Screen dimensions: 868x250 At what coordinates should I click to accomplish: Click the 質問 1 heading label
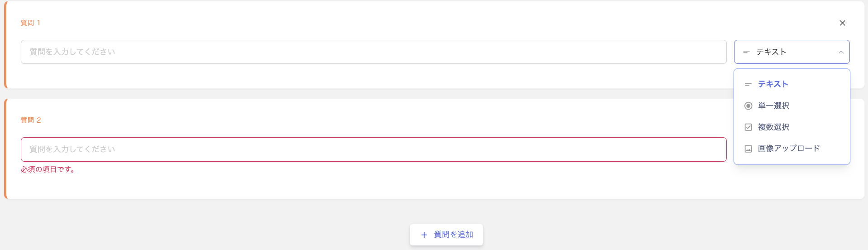30,23
